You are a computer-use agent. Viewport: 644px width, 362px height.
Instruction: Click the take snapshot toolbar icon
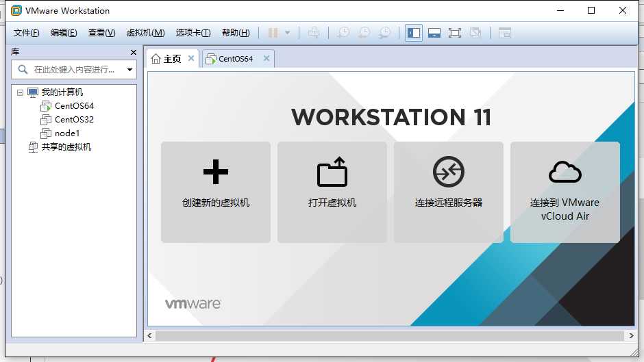click(x=343, y=33)
